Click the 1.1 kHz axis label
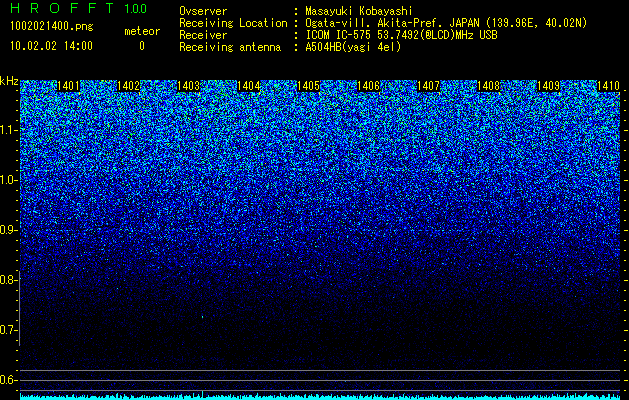629x400 pixels. pos(9,130)
